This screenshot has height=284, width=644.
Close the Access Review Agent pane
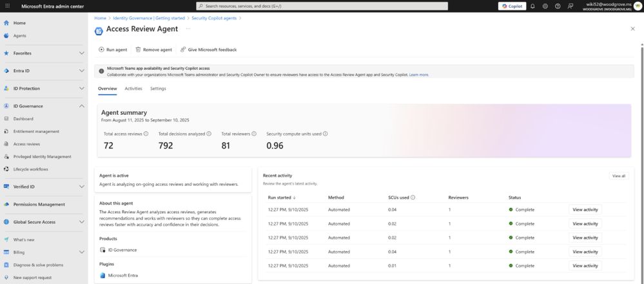pos(632,28)
